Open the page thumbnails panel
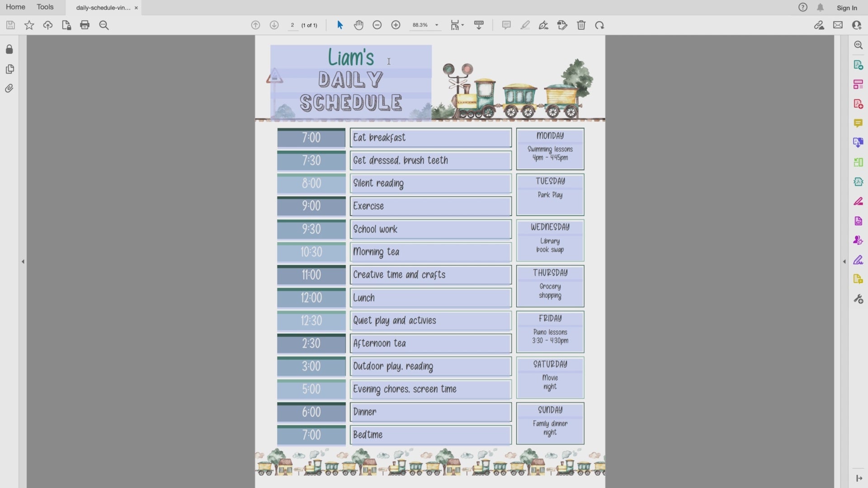Screen dimensions: 868x488 pyautogui.click(x=9, y=69)
